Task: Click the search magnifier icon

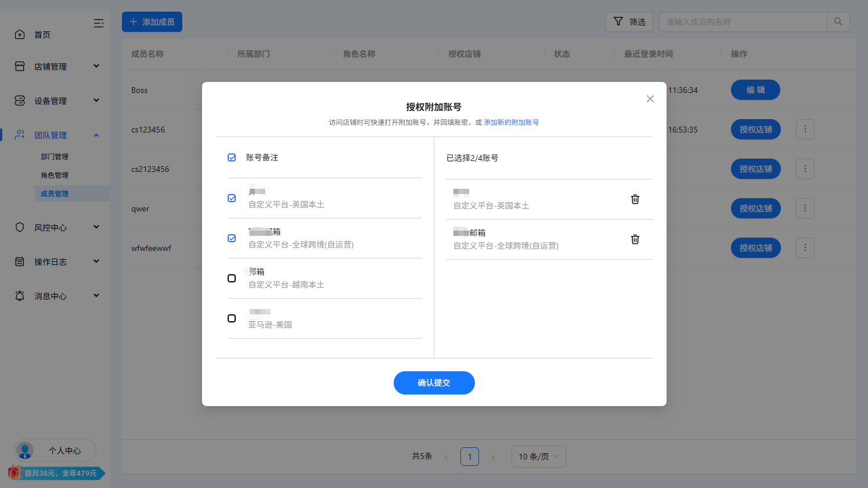Action: [838, 22]
